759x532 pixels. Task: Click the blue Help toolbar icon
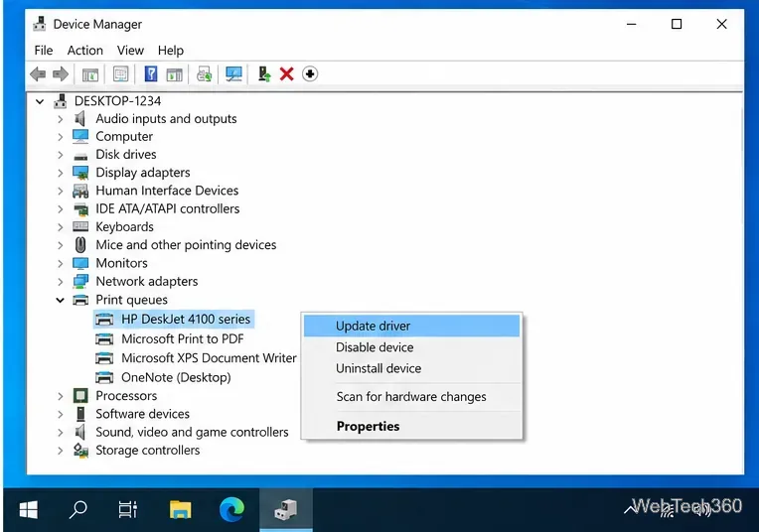point(151,74)
